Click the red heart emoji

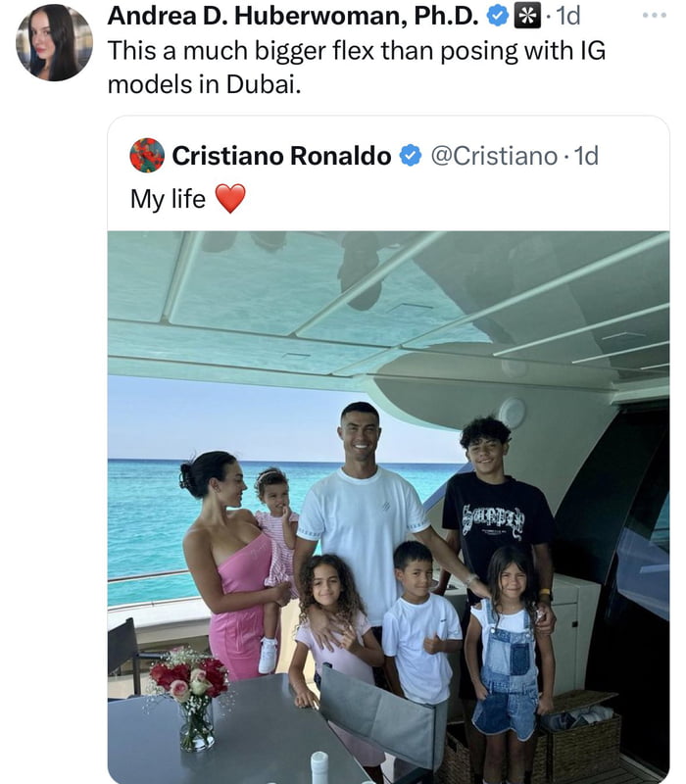(x=229, y=199)
